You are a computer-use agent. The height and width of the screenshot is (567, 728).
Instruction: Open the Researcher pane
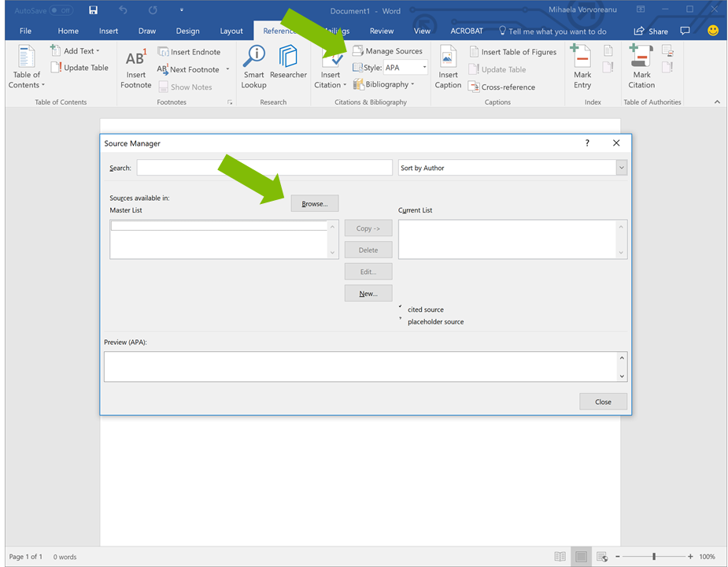tap(288, 65)
